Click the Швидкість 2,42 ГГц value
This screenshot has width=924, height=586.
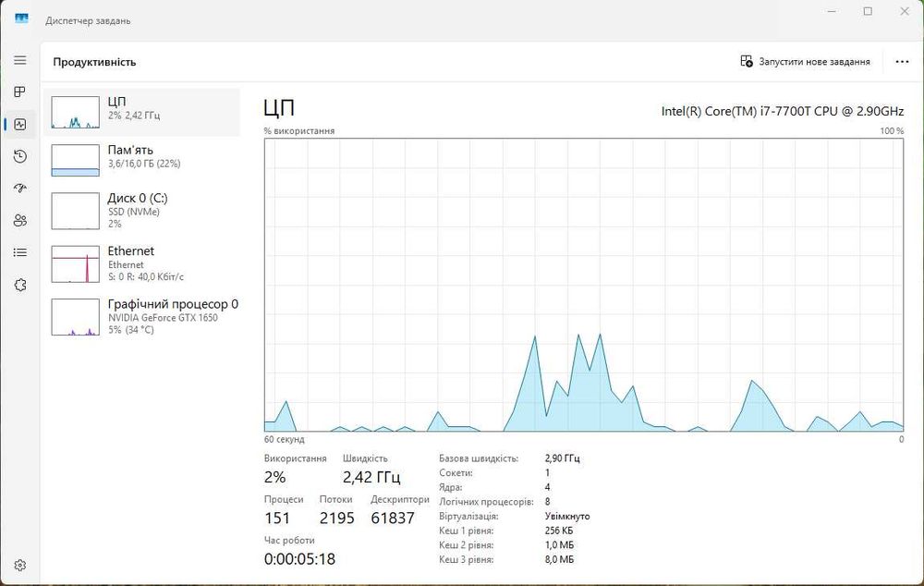(371, 477)
